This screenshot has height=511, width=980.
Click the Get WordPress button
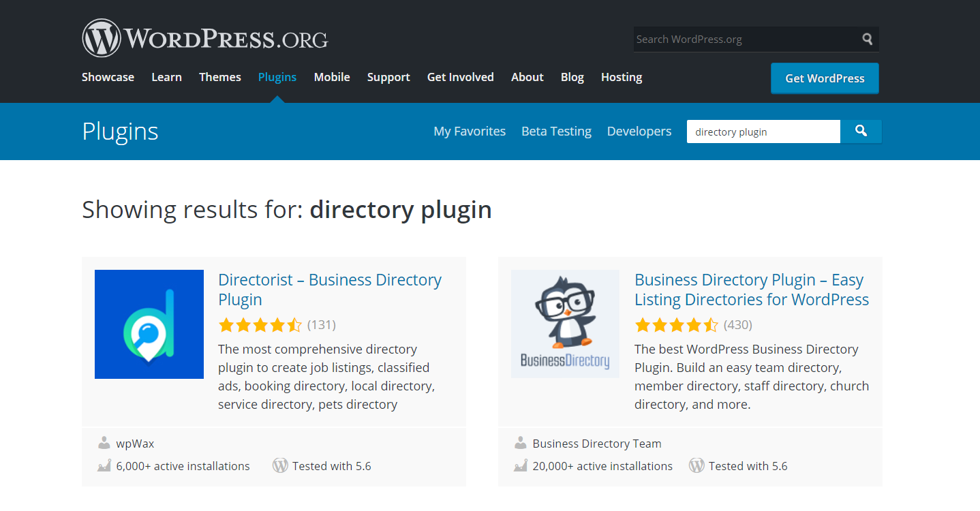tap(825, 78)
